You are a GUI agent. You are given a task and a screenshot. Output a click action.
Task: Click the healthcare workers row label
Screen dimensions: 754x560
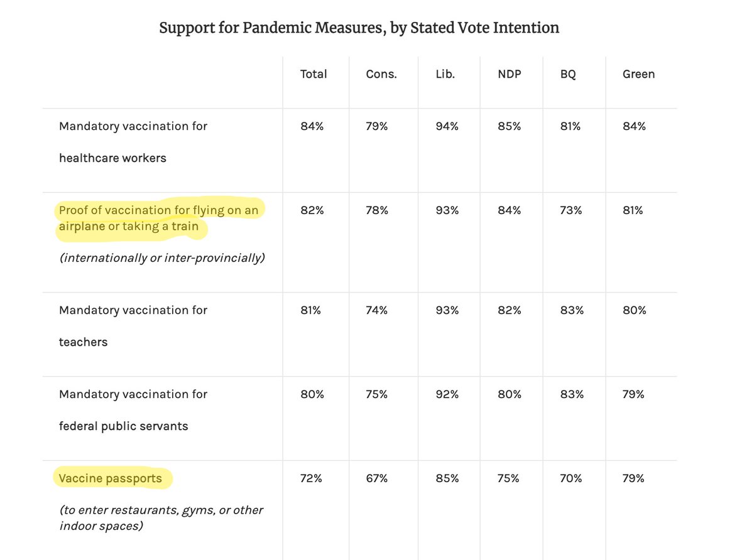133,142
